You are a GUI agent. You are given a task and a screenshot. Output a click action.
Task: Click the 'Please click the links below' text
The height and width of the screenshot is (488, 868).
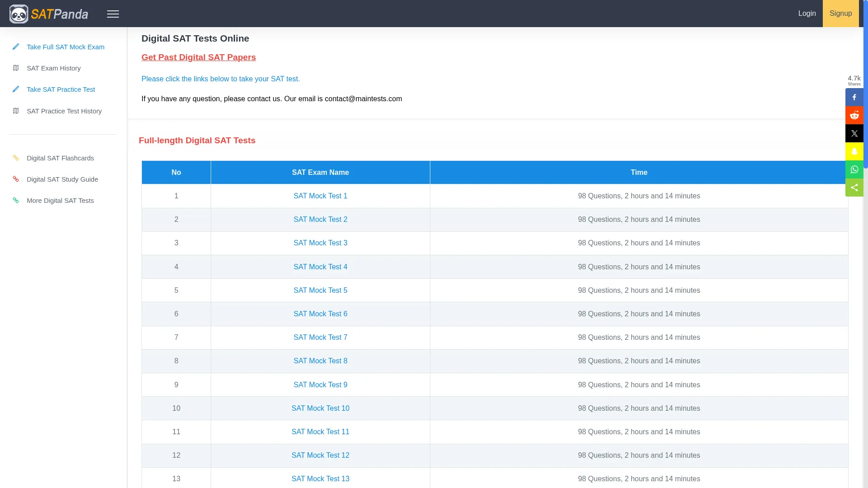[x=221, y=79]
